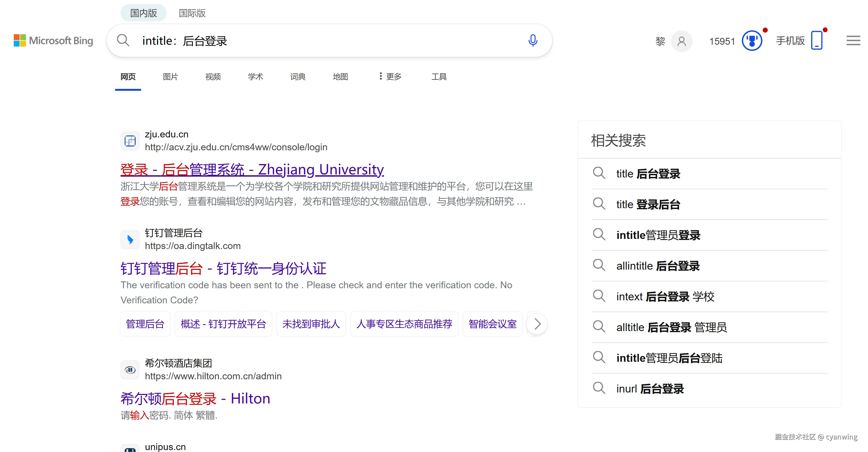This screenshot has width=868, height=452.
Task: Click the DingTalk favicon icon
Action: click(130, 239)
